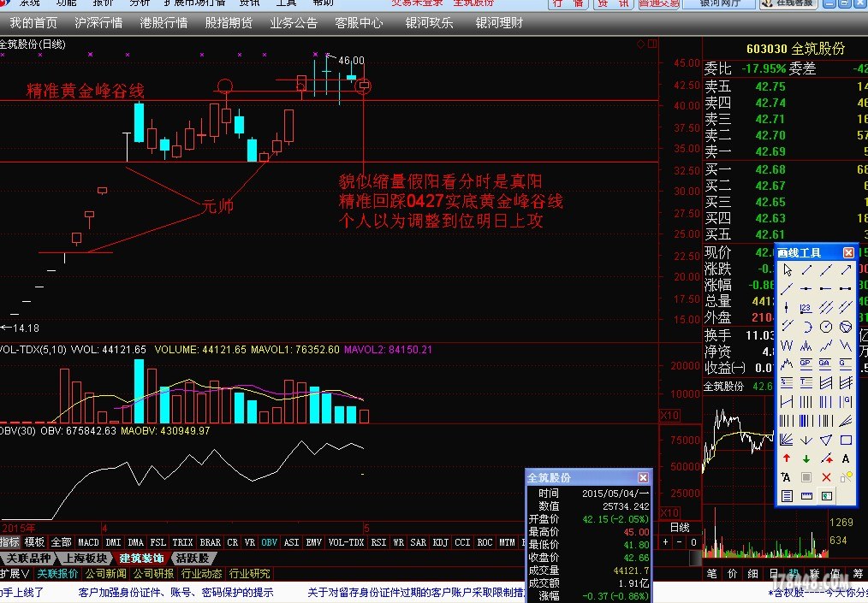Choose the TRIX indicator tab
The image size is (868, 603).
pos(182,542)
